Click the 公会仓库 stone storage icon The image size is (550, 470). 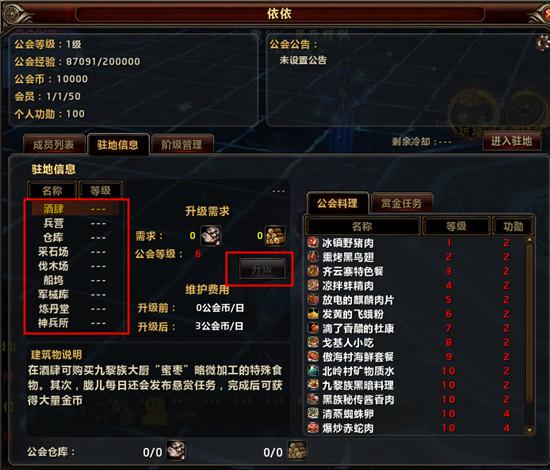[x=176, y=450]
